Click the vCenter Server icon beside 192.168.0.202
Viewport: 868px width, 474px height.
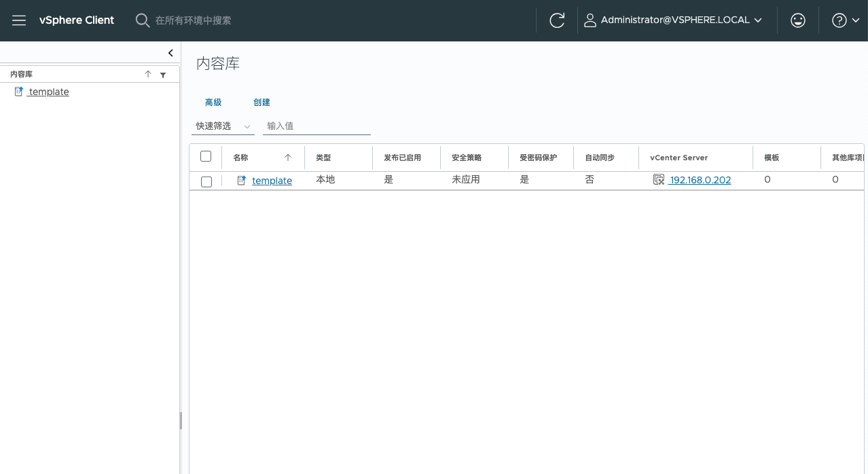(659, 180)
